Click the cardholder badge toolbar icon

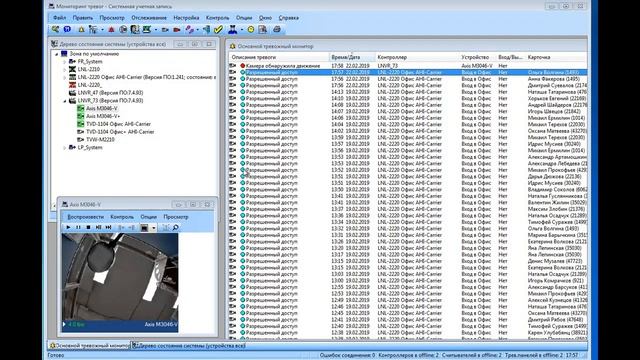(135, 29)
